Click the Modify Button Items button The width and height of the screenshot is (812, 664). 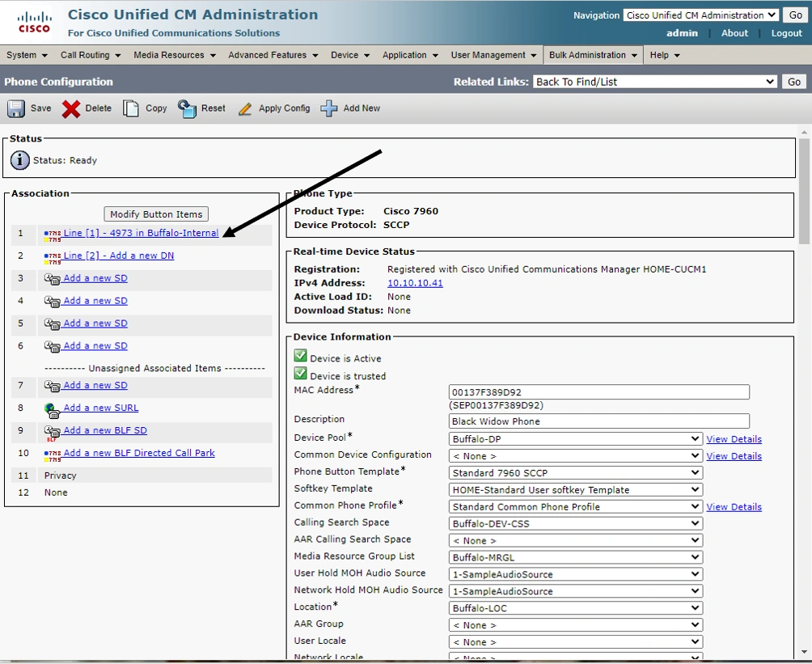coord(156,214)
